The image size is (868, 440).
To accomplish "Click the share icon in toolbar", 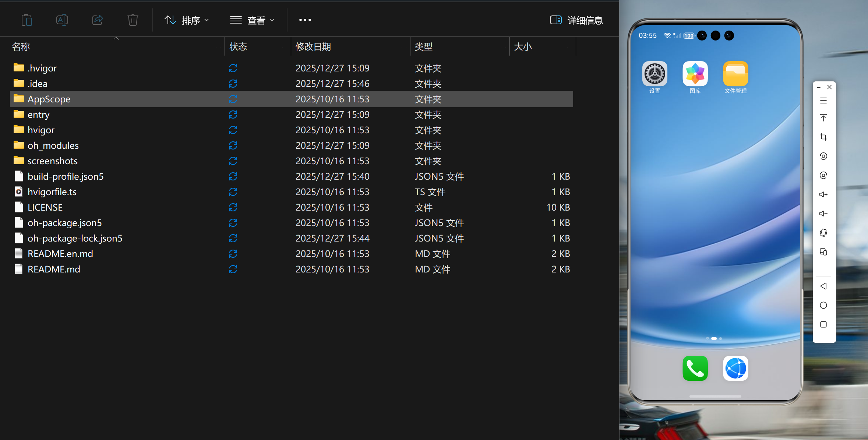I will click(x=97, y=20).
